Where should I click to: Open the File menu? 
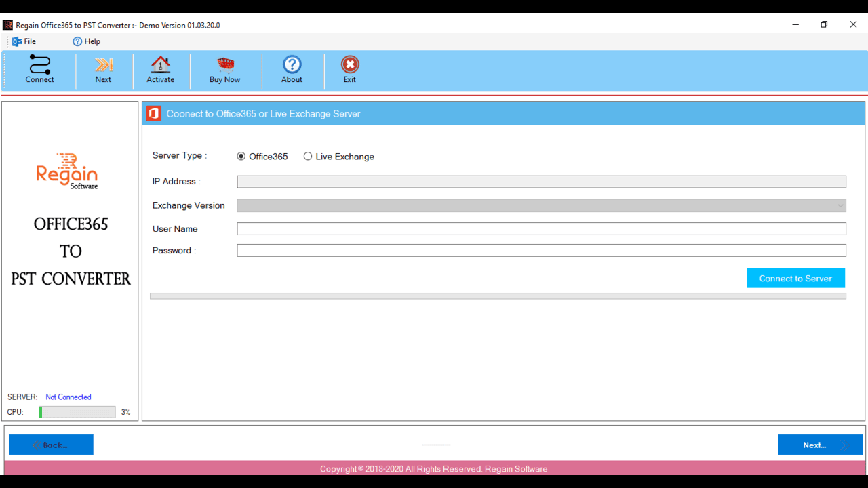[x=24, y=41]
